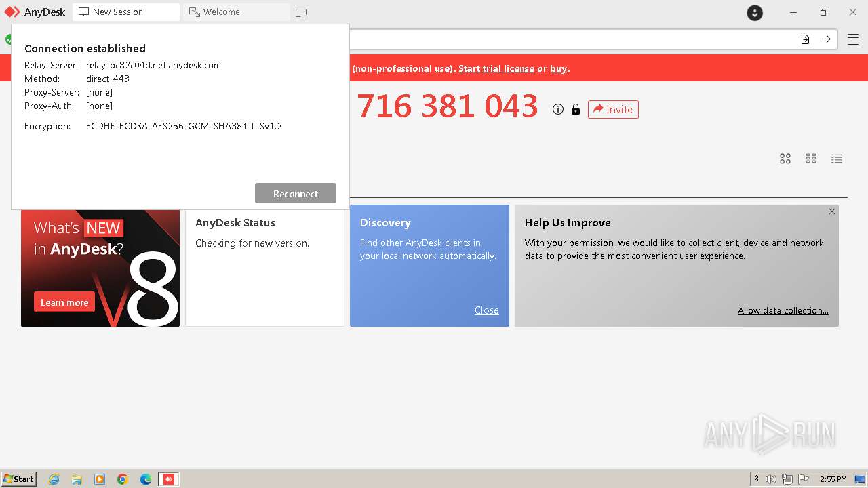Switch to the Welcome tab
Screen dimensions: 868x488
click(236, 12)
